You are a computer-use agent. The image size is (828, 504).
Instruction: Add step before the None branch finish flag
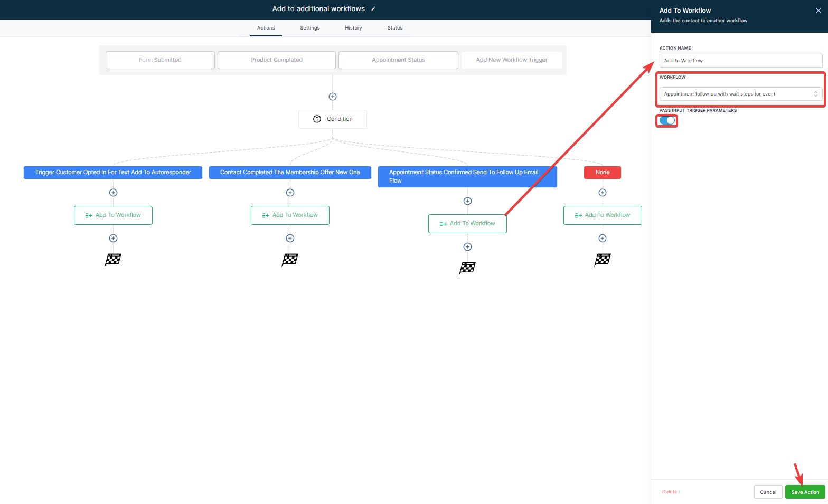pyautogui.click(x=603, y=239)
